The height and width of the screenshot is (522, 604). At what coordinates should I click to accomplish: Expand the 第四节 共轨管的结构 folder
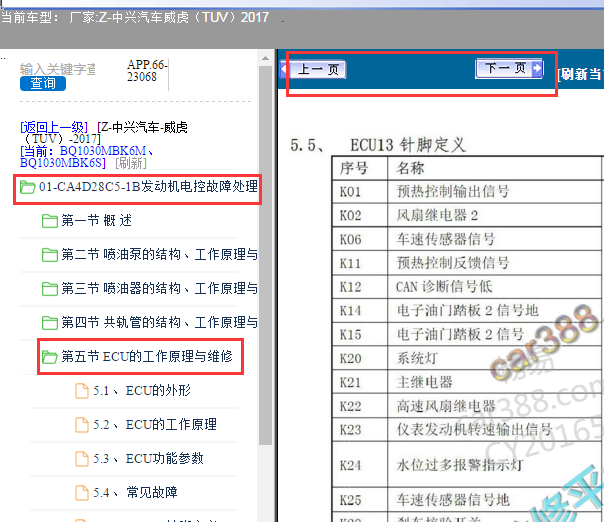coord(159,322)
